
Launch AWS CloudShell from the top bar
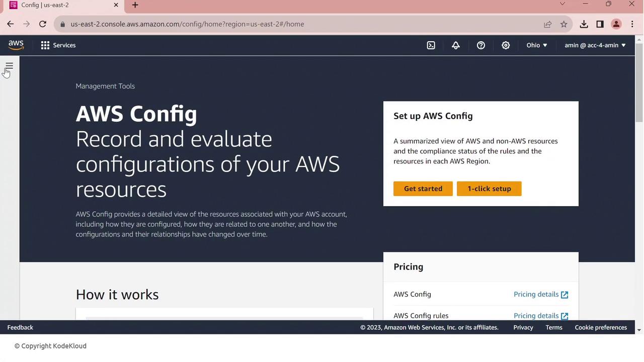[431, 45]
